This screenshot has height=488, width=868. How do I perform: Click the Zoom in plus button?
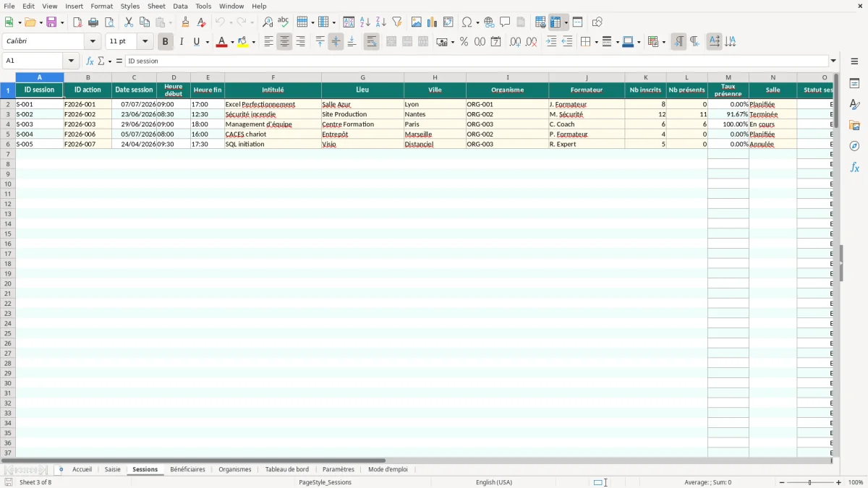pos(839,482)
